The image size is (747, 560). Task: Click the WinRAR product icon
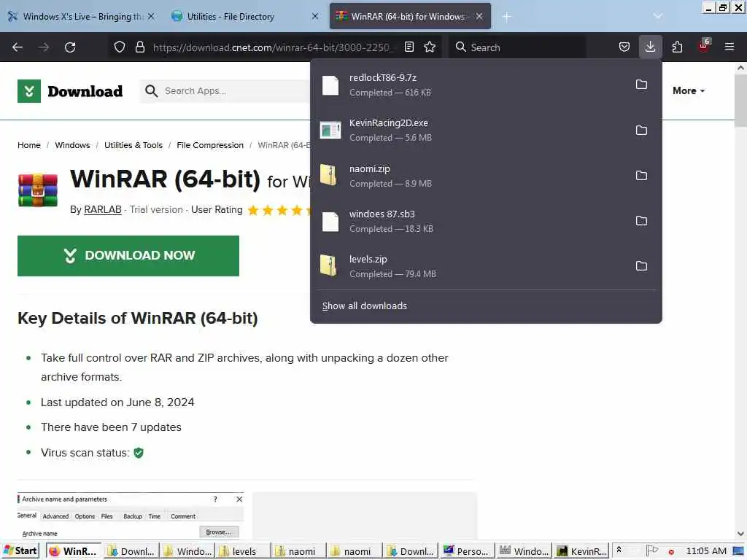[38, 190]
